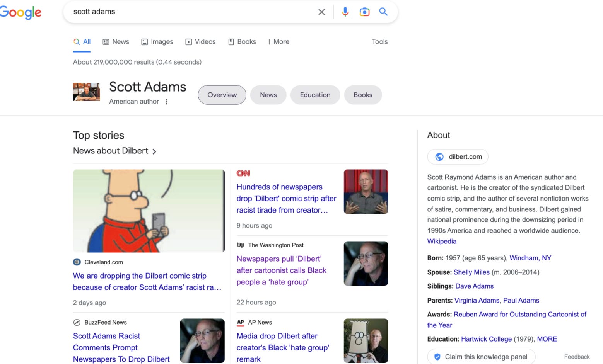Open the Dilbert cartoon story image
The width and height of the screenshot is (603, 364).
tap(149, 211)
